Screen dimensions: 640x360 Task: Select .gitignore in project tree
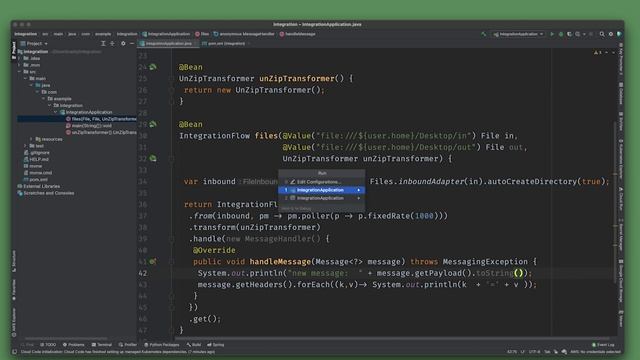point(36,153)
